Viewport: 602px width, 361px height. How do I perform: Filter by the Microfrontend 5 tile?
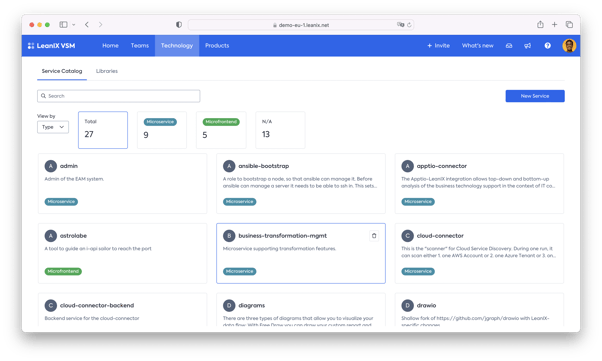(221, 130)
